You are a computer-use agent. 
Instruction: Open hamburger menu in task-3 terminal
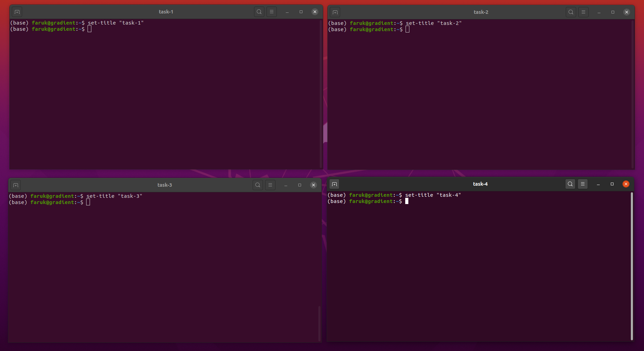pos(270,185)
